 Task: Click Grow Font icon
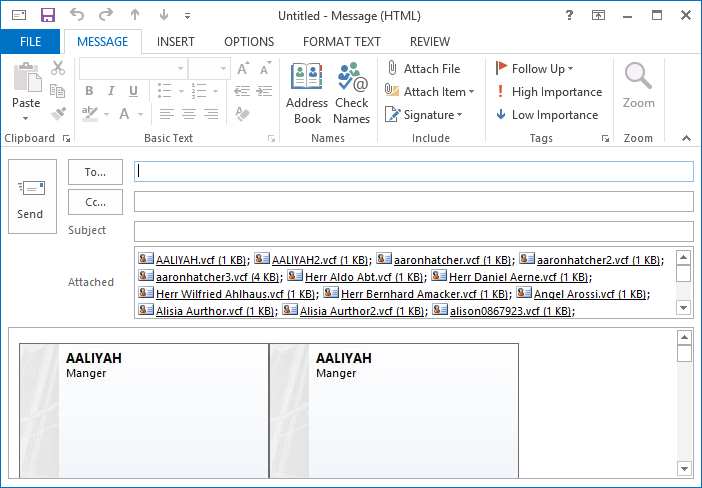click(x=243, y=68)
